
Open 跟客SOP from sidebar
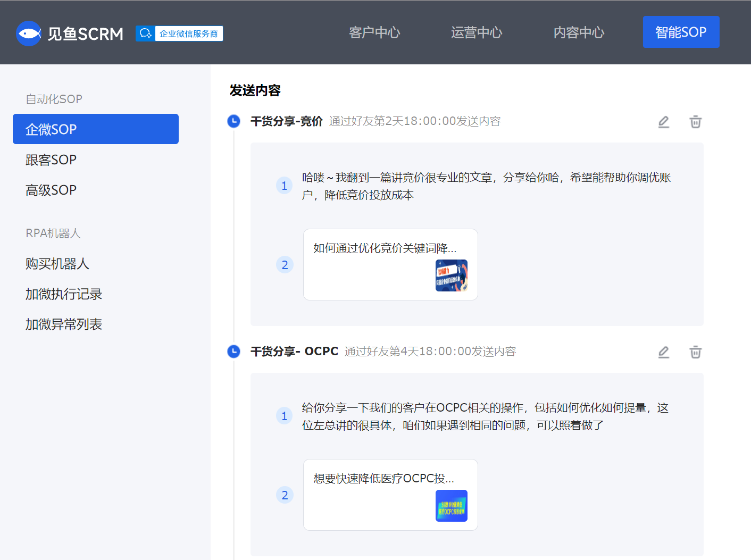[51, 160]
